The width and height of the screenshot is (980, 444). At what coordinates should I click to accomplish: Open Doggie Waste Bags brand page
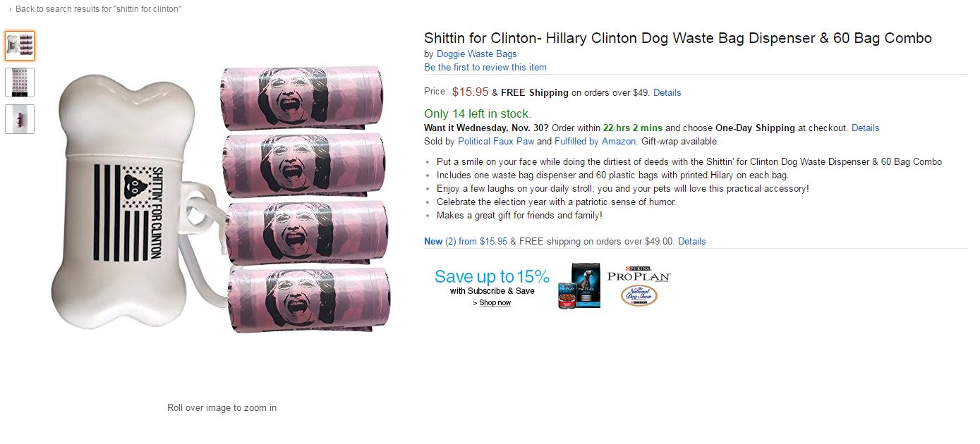[x=476, y=54]
